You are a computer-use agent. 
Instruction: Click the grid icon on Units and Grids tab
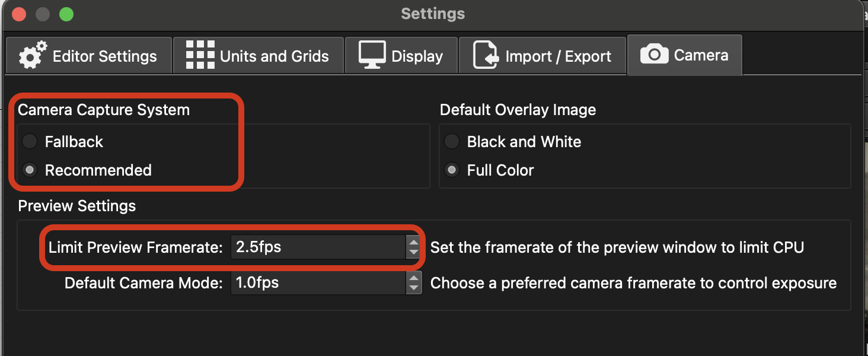(200, 55)
